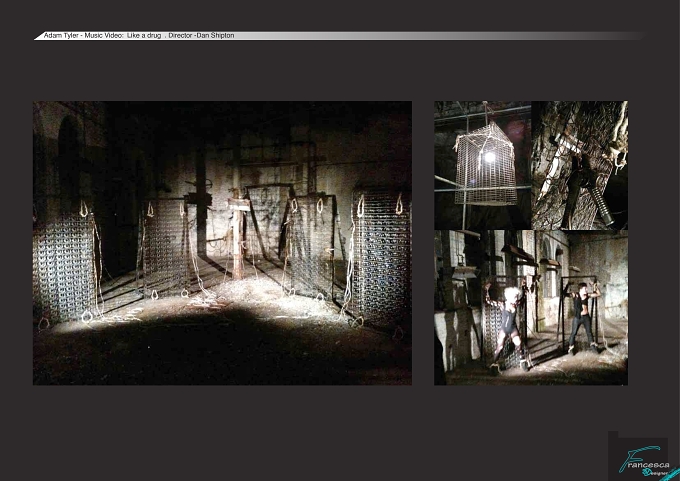Image resolution: width=680 pixels, height=481 pixels.
Task: Open the photo of rope-wrapped pipe and spring
Action: click(579, 165)
